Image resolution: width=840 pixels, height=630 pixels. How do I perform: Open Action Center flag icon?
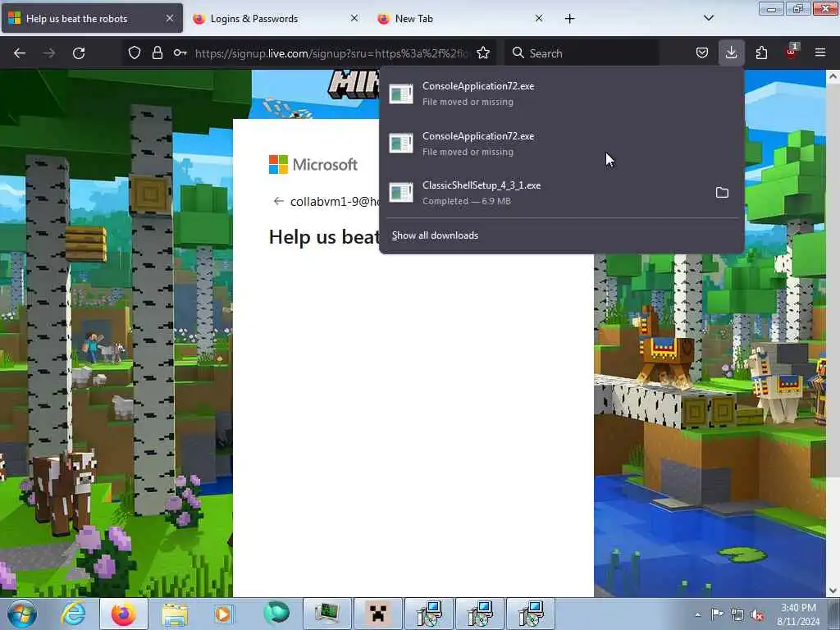(x=717, y=614)
